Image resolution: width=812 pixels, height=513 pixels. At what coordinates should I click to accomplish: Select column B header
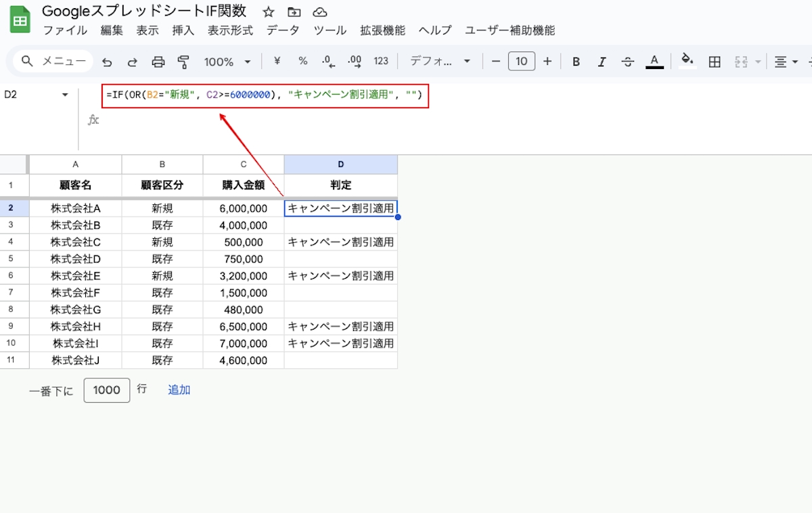162,164
